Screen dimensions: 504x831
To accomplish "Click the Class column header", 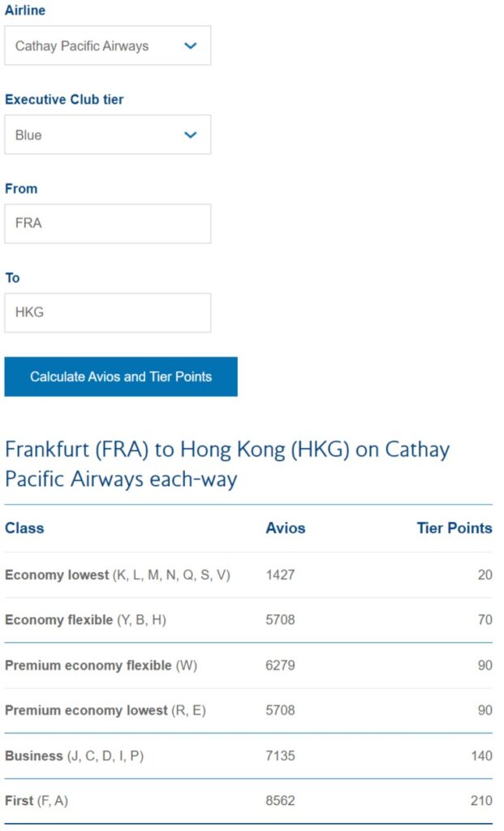I will pos(24,528).
